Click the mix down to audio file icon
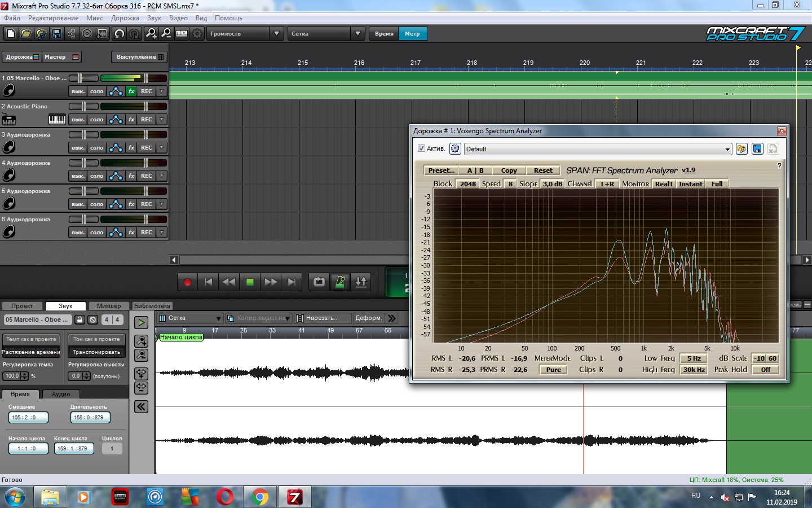The image size is (812, 508). click(102, 34)
